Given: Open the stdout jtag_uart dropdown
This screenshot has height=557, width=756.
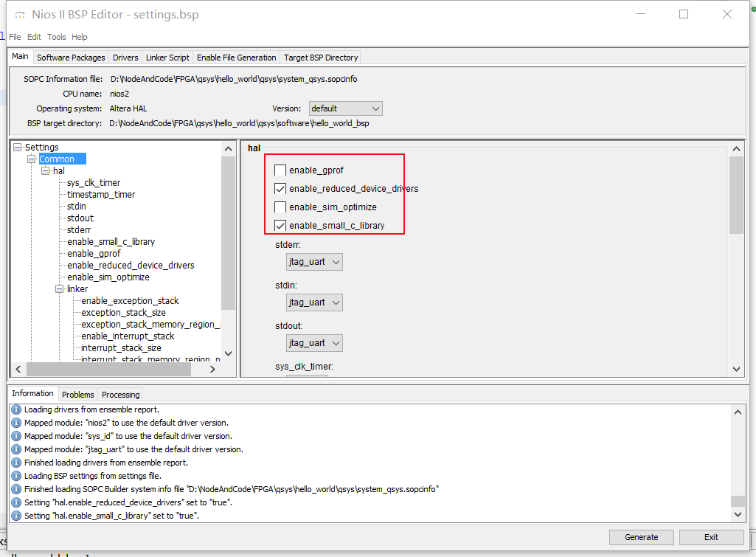Looking at the screenshot, I should 314,342.
